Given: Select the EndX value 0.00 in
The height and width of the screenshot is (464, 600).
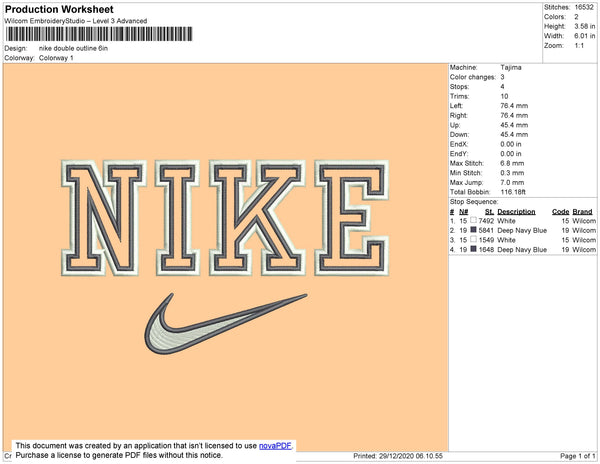Looking at the screenshot, I should (511, 144).
